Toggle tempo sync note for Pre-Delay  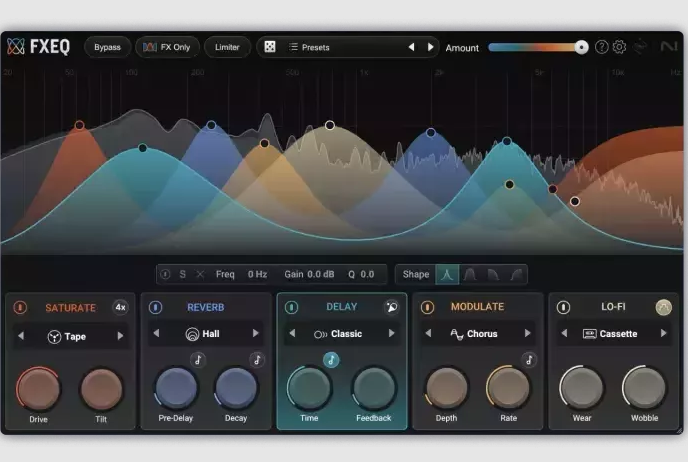198,360
